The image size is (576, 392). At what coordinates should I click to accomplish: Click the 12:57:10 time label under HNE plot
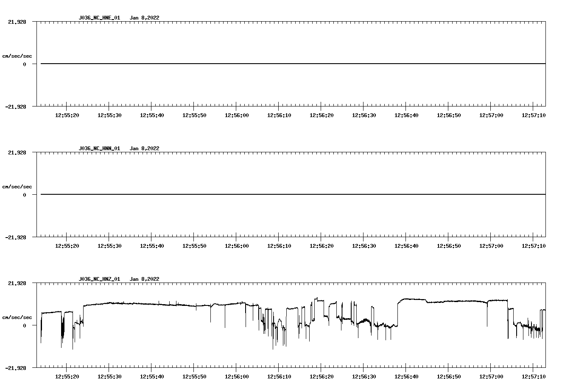tap(534, 115)
